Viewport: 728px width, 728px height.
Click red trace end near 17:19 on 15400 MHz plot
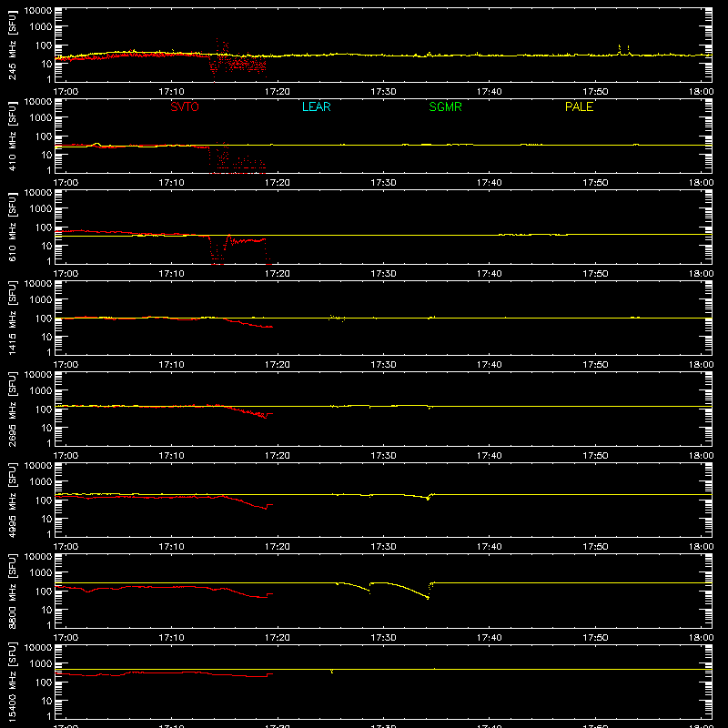point(269,674)
